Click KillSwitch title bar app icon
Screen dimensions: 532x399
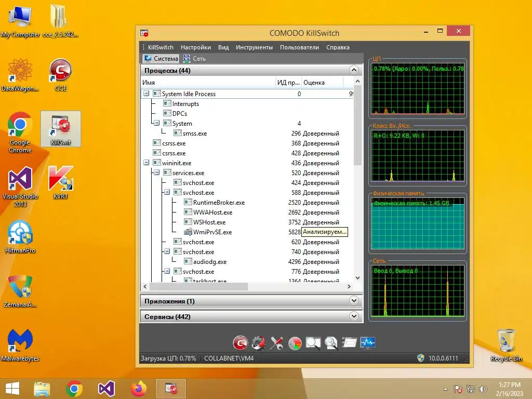point(144,33)
